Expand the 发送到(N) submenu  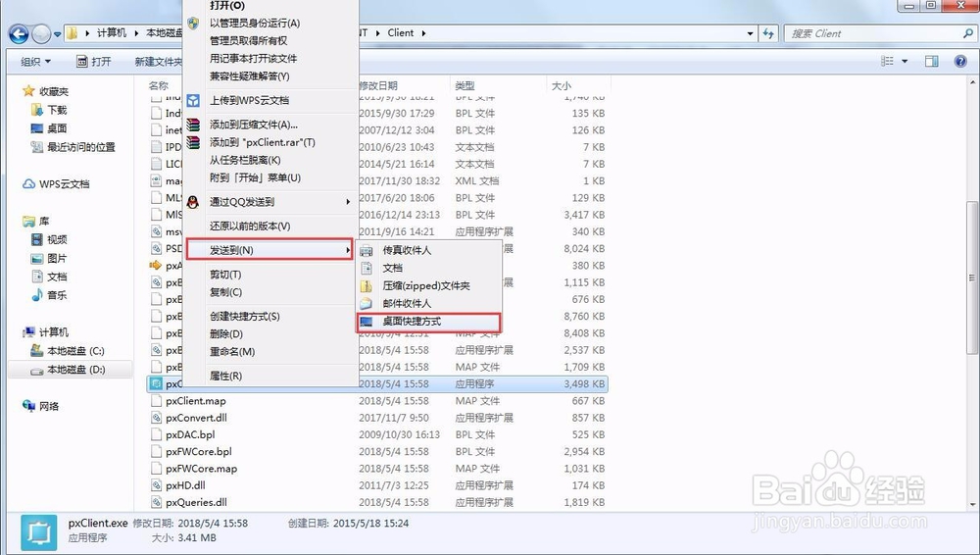[271, 250]
